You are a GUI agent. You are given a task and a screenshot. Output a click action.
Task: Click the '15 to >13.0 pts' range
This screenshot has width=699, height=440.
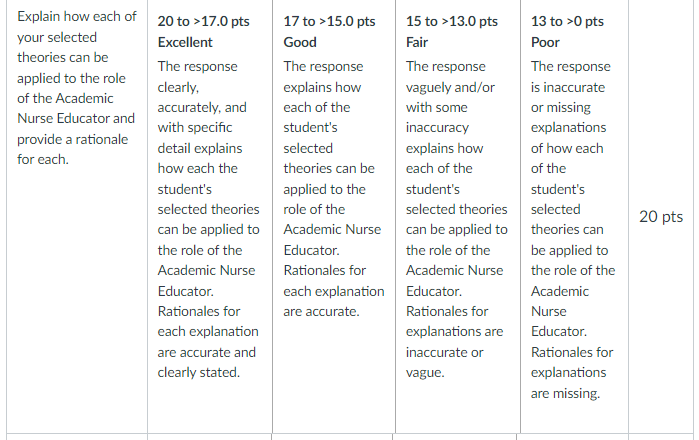452,21
